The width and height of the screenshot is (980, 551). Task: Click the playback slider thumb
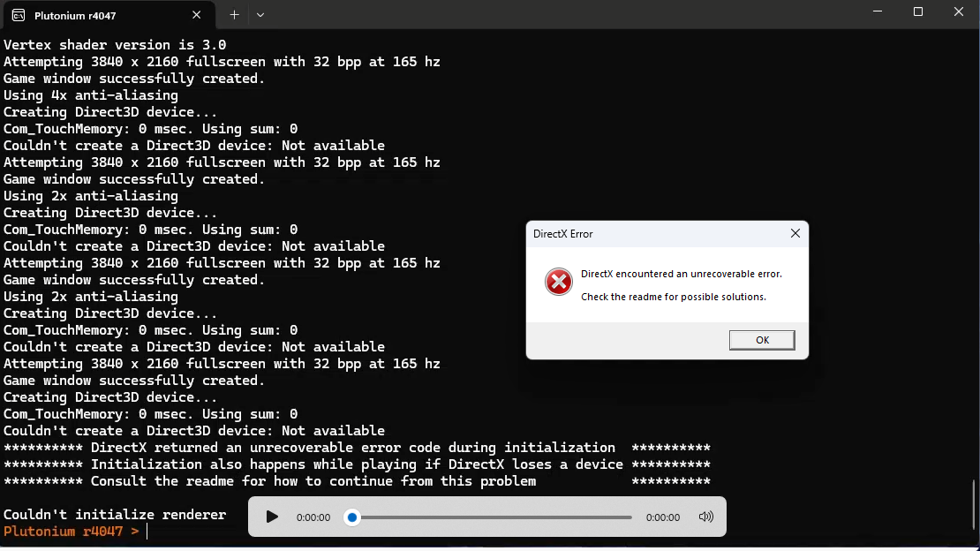(x=352, y=517)
